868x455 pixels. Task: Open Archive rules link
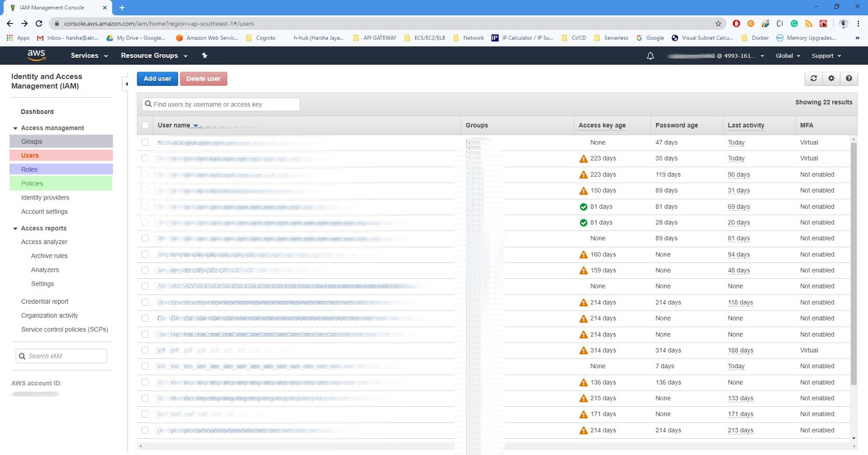click(x=49, y=256)
